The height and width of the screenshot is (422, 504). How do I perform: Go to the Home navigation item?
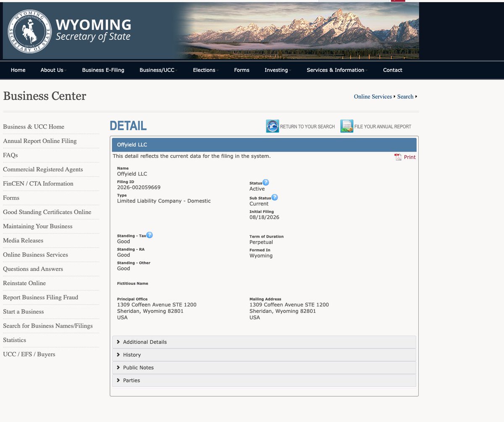[x=18, y=70]
